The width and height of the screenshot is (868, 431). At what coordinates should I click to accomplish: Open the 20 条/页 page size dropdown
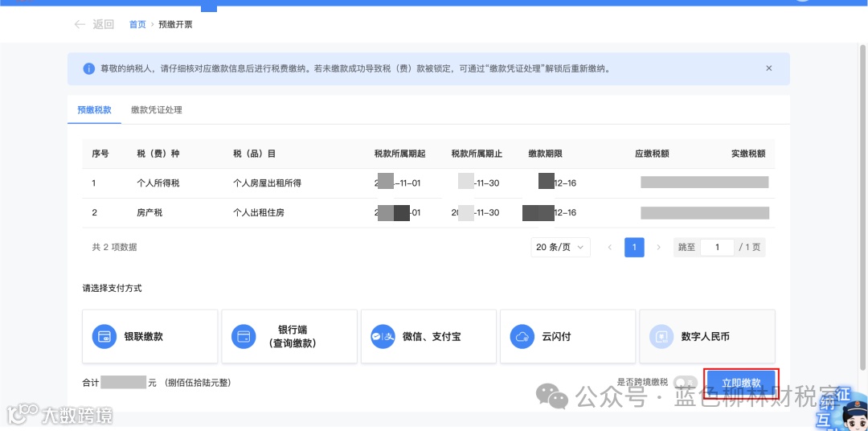560,247
